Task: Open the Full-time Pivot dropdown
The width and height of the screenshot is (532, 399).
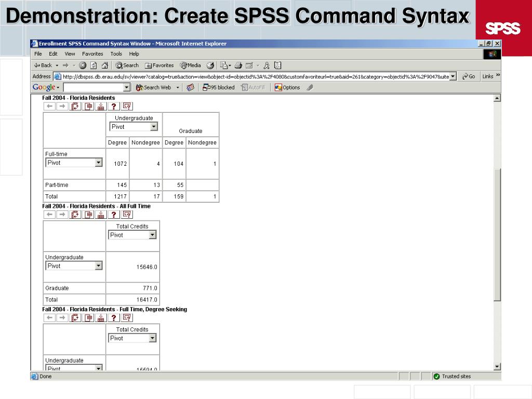Action: click(x=74, y=163)
